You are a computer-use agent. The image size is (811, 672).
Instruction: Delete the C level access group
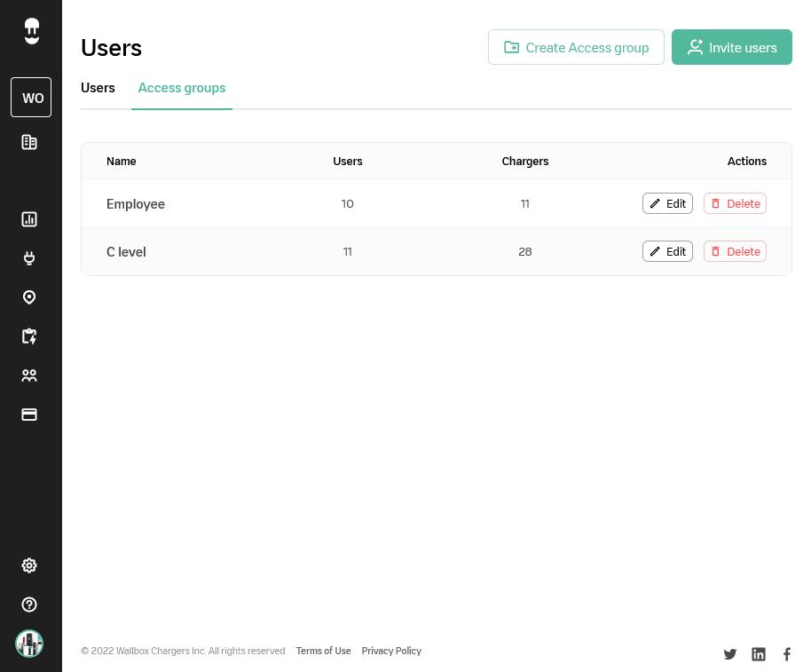pos(735,252)
